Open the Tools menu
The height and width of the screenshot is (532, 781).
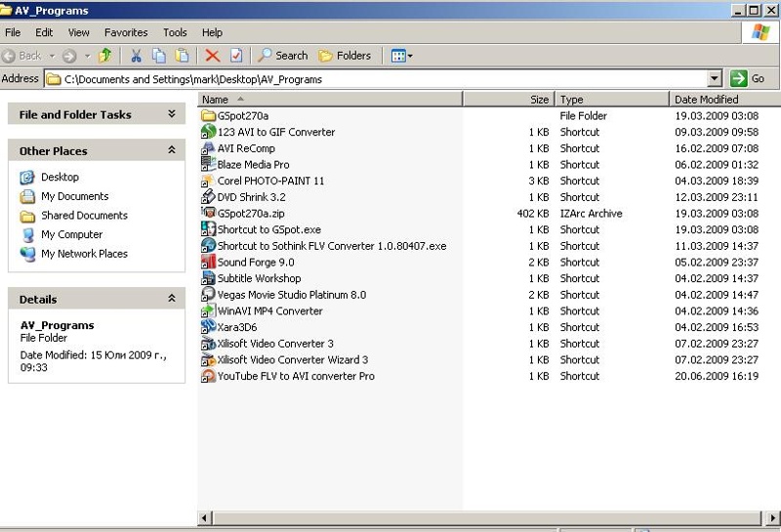tap(175, 32)
